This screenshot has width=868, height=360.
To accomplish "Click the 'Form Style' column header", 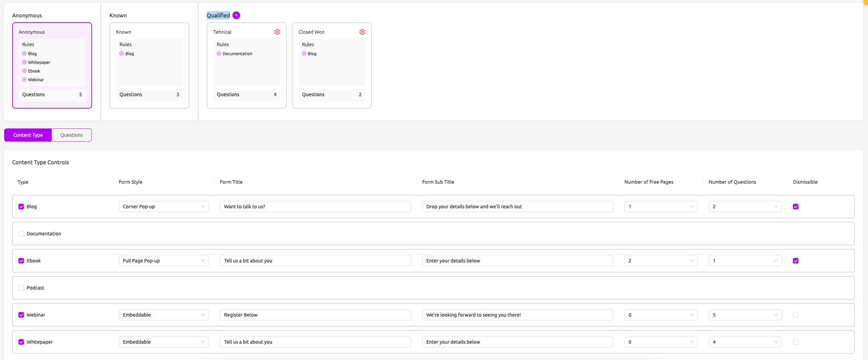I will (x=131, y=182).
